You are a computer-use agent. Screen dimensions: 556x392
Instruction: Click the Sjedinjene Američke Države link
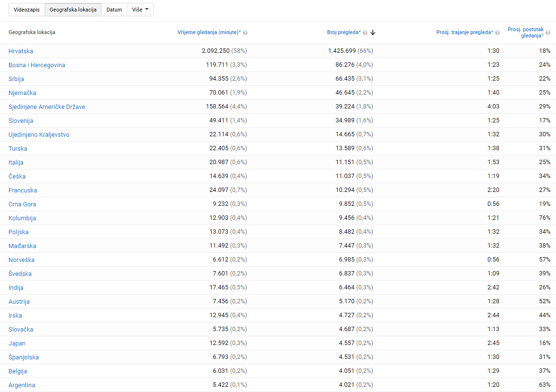47,107
